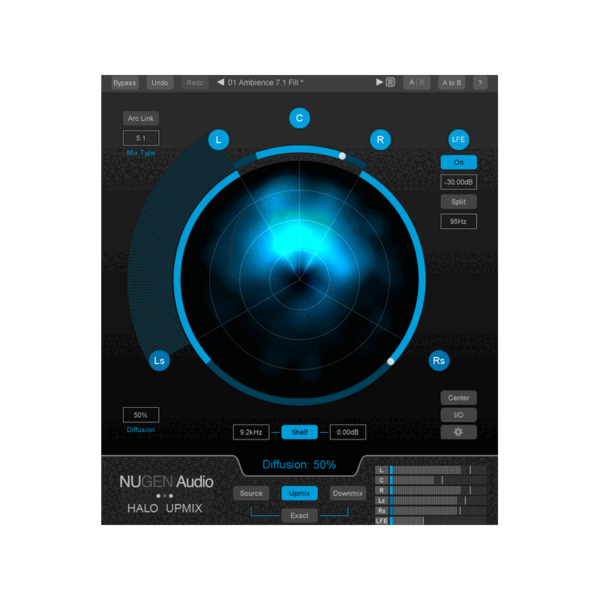The image size is (600, 600).
Task: Click the Undo button
Action: pyautogui.click(x=160, y=83)
